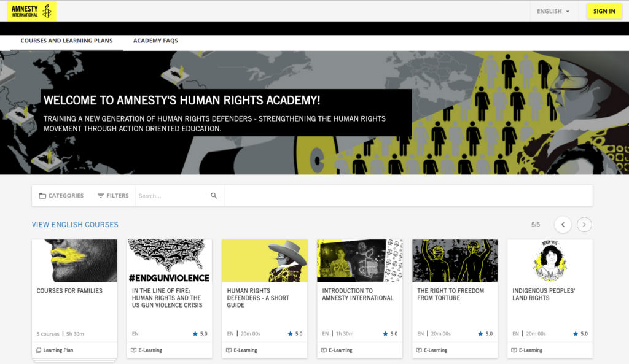Open Indigenous Peoples' Land Rights thumbnail

(x=550, y=261)
